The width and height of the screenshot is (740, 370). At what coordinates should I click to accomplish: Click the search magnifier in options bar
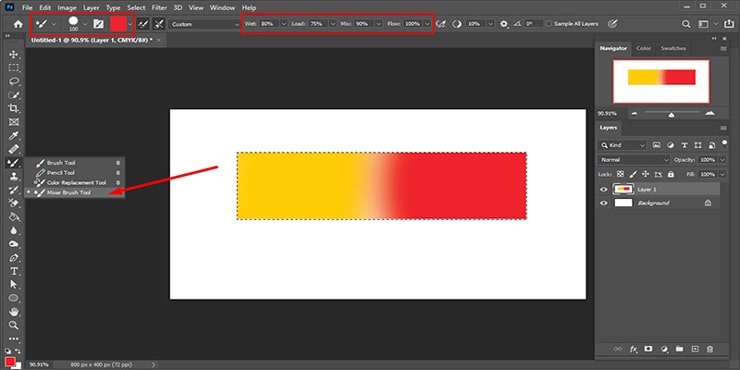coord(687,24)
